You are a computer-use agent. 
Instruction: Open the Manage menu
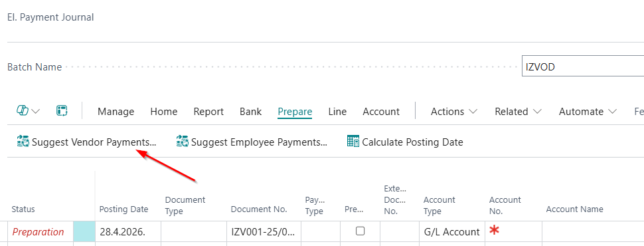(116, 112)
